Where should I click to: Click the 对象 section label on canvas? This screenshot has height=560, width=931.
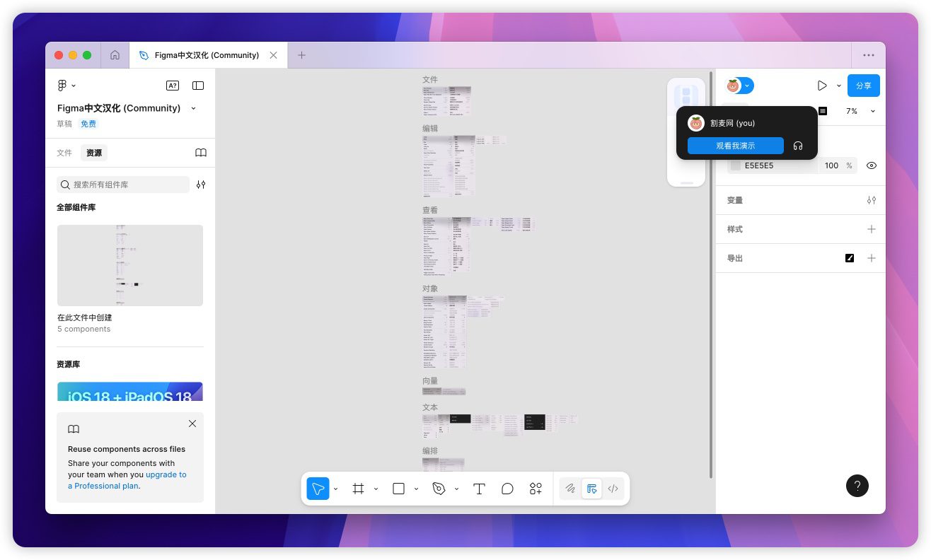(x=430, y=288)
